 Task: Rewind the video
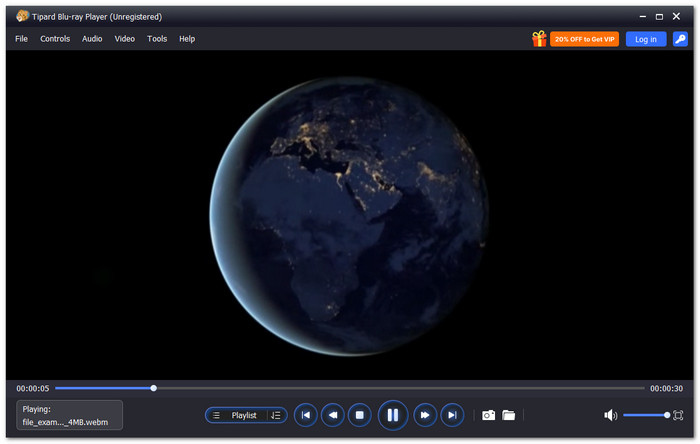coord(333,415)
